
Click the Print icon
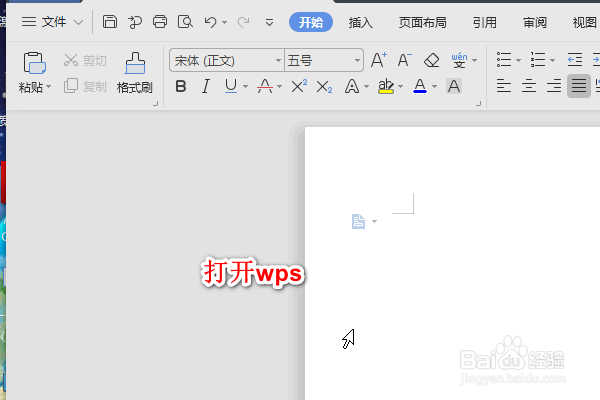160,22
